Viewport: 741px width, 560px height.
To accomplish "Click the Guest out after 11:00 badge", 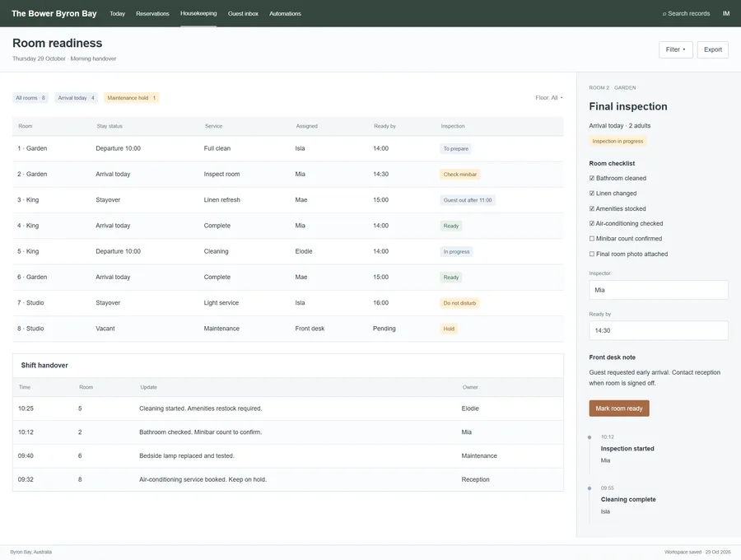I will (468, 200).
